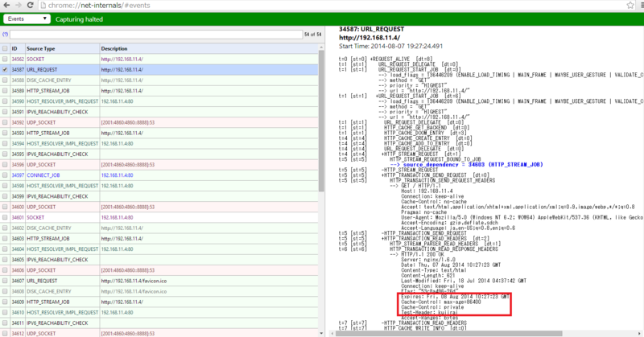
Task: Select the 34608 DISK_CACHE_ENTRY favicon row
Action: point(159,291)
